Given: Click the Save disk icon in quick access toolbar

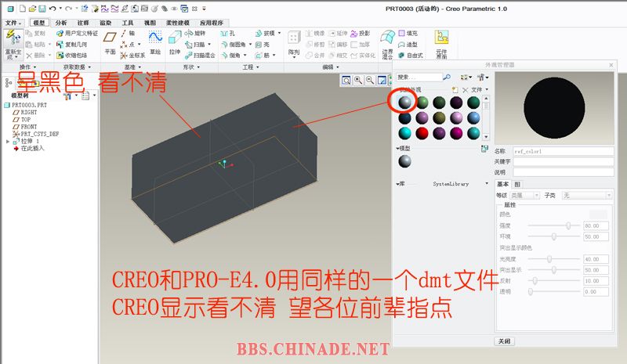Looking at the screenshot, I should tap(42, 9).
